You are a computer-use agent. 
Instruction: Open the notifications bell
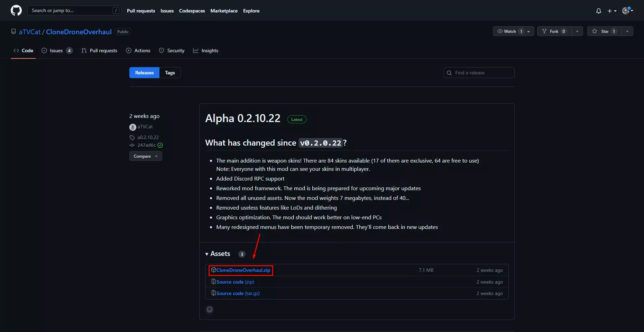click(x=598, y=11)
